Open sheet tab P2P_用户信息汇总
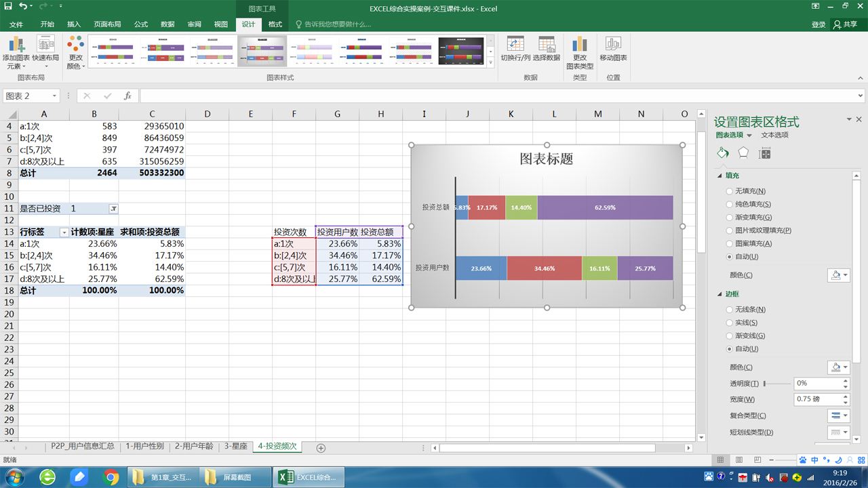The height and width of the screenshot is (488, 868). pos(83,447)
